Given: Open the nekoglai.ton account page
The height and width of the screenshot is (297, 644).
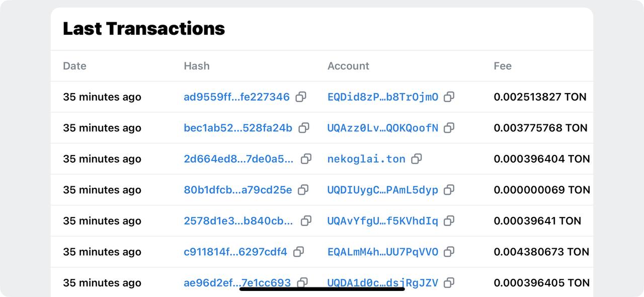Looking at the screenshot, I should (366, 159).
